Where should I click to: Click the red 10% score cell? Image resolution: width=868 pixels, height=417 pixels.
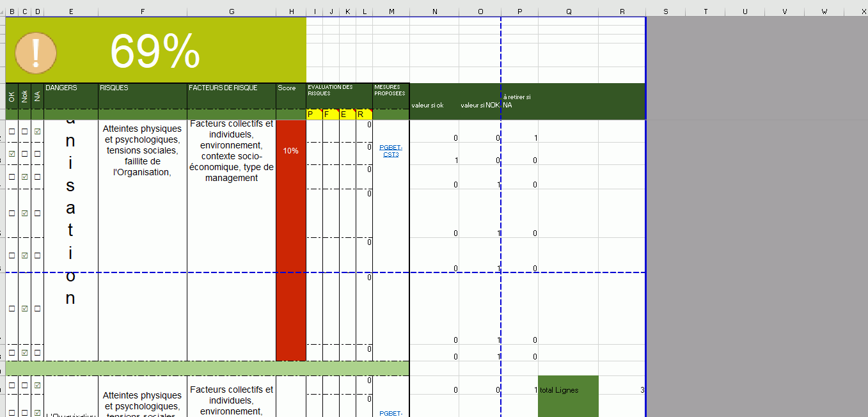click(290, 151)
